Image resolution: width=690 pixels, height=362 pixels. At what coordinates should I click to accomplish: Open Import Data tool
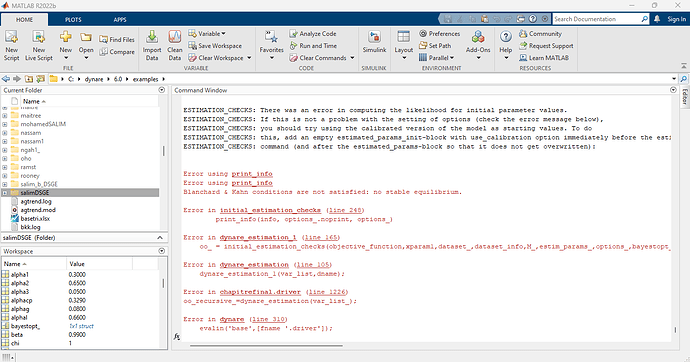tap(152, 46)
